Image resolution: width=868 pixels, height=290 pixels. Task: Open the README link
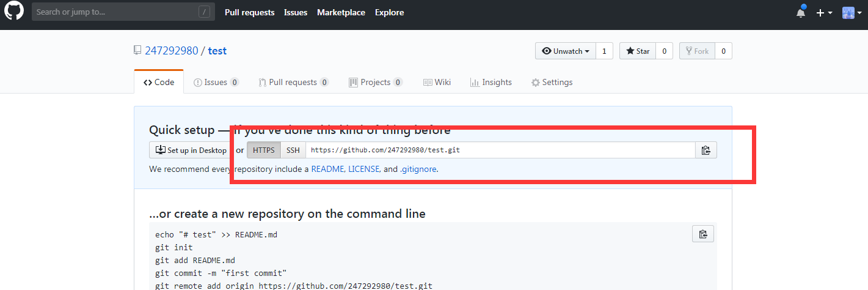[329, 169]
